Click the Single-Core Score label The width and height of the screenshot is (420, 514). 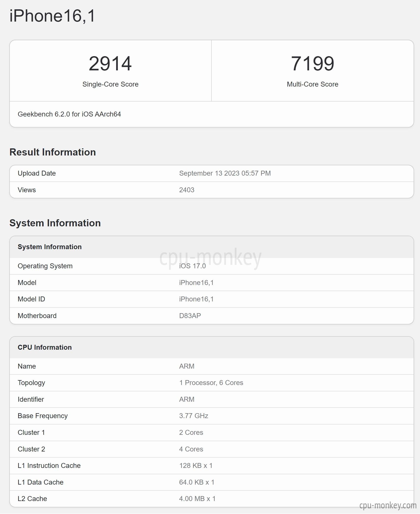(110, 84)
